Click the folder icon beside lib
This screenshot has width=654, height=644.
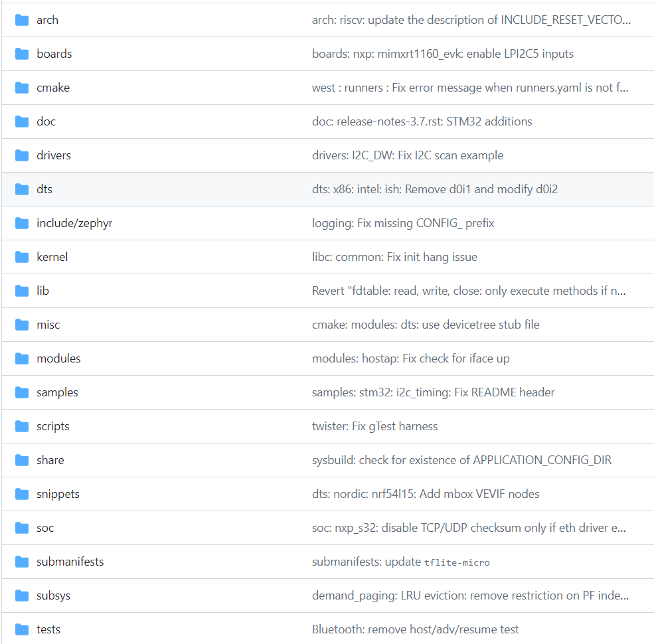pyautogui.click(x=22, y=291)
